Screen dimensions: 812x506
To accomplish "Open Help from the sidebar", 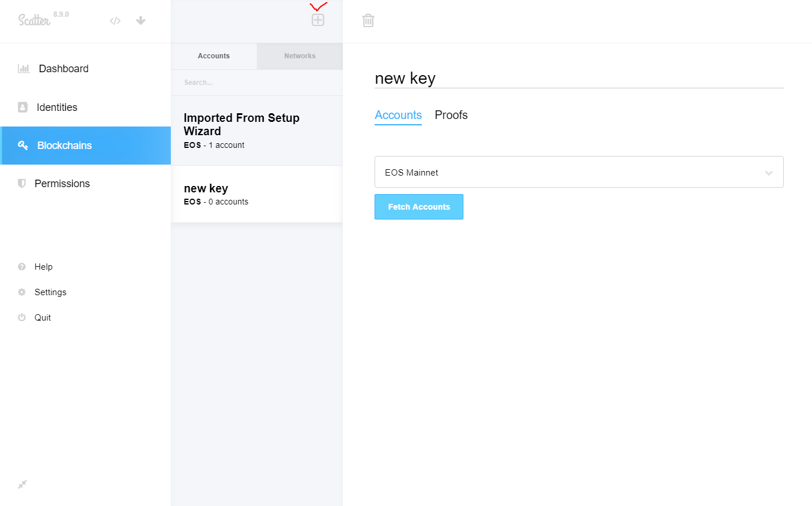I will (x=43, y=267).
